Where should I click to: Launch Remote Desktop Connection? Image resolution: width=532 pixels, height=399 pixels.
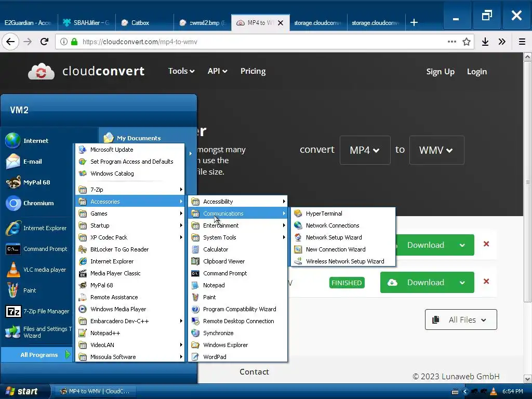(x=237, y=321)
